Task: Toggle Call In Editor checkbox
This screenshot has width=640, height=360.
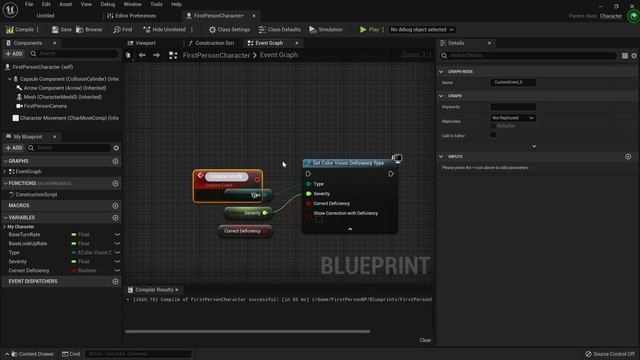Action: [x=493, y=135]
